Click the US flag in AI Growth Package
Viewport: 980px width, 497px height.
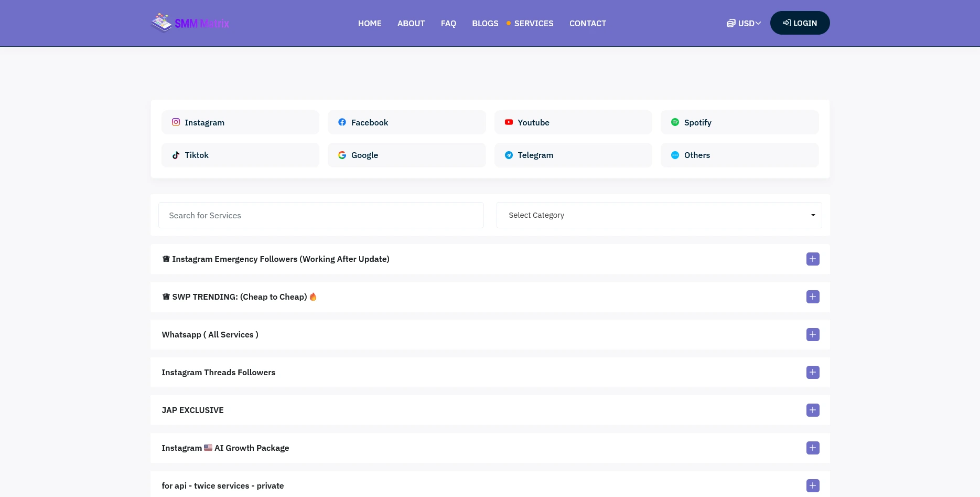[x=208, y=448]
